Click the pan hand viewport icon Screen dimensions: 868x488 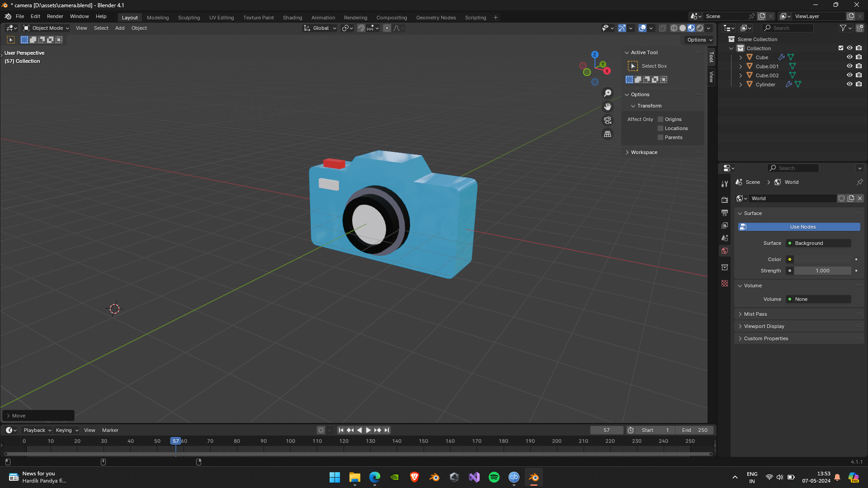tap(608, 107)
